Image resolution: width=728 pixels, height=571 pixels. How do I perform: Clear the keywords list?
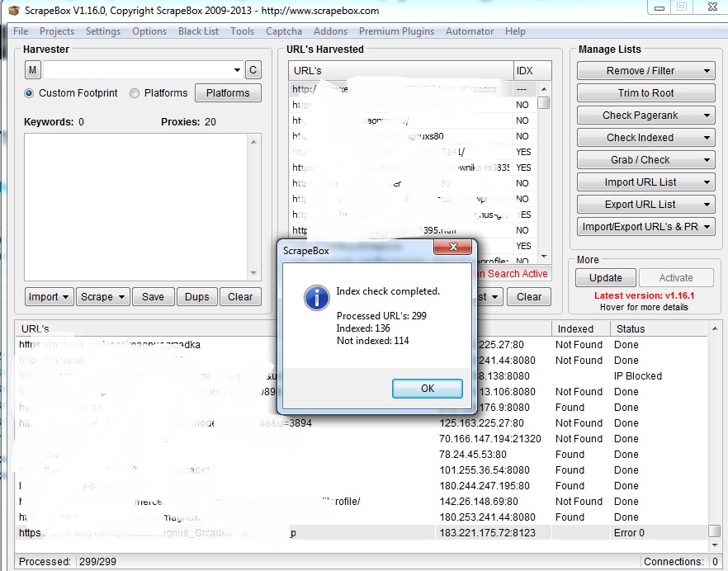click(x=240, y=297)
